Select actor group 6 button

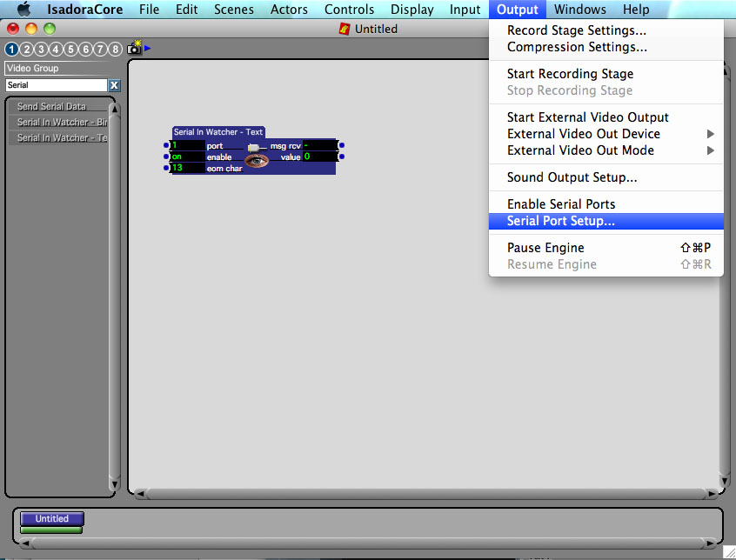[x=85, y=49]
